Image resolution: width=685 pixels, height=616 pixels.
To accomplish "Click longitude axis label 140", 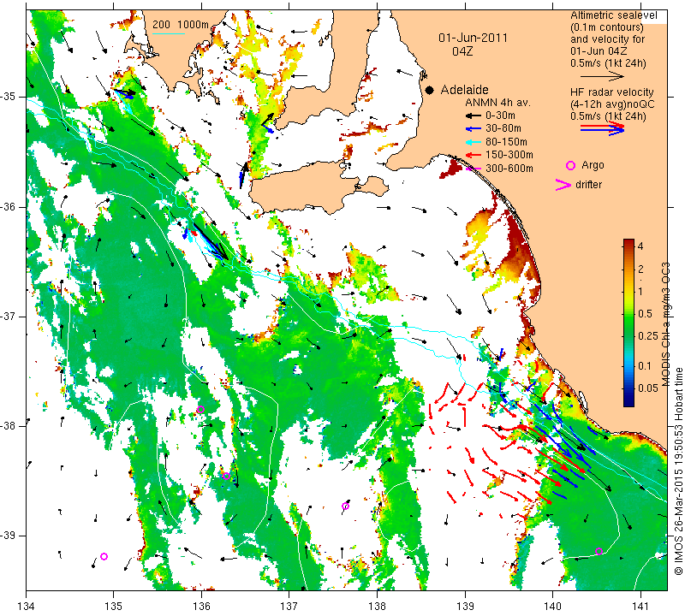I will click(x=552, y=606).
